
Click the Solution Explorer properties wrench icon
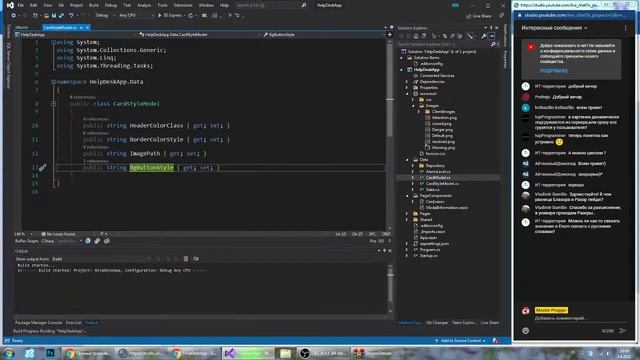click(484, 36)
